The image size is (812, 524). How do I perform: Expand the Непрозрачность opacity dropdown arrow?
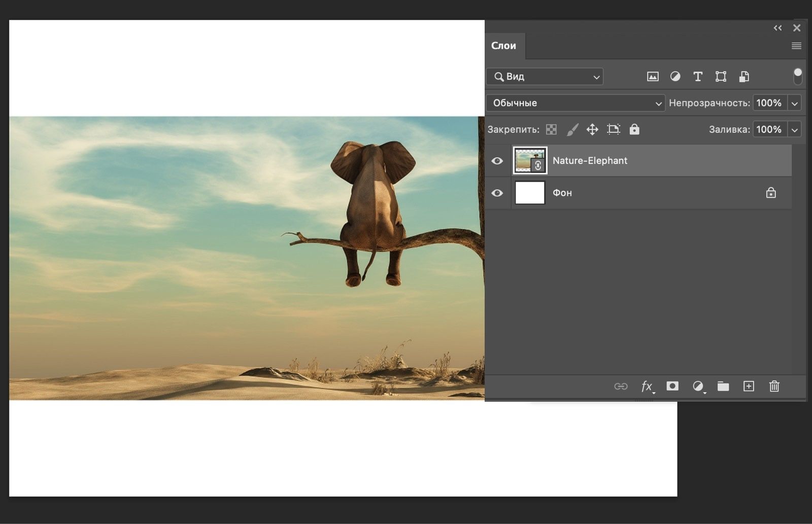click(795, 103)
